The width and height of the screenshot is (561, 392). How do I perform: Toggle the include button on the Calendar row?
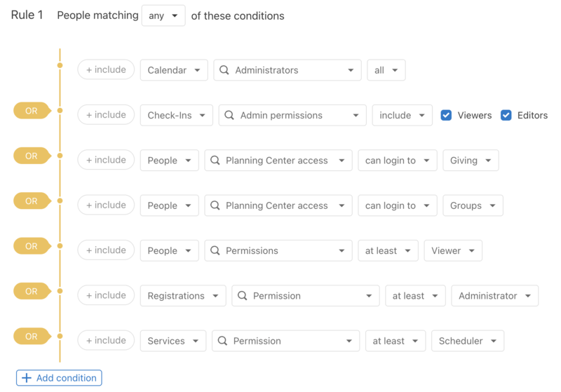tap(106, 69)
